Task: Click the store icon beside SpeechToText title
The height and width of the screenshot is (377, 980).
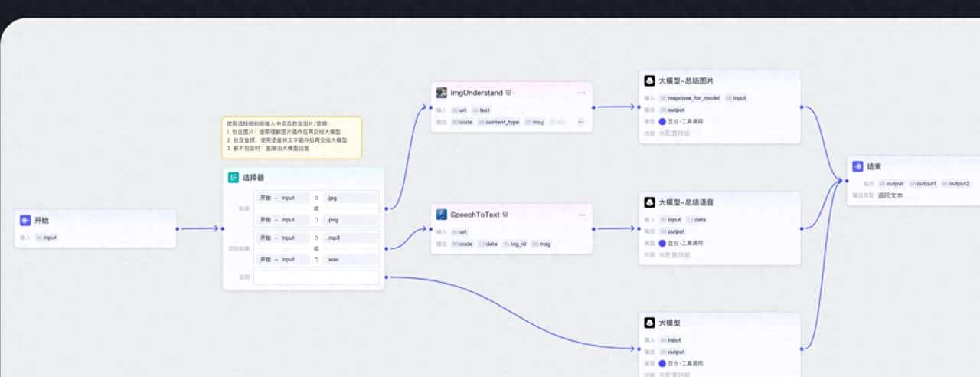Action: click(x=506, y=215)
